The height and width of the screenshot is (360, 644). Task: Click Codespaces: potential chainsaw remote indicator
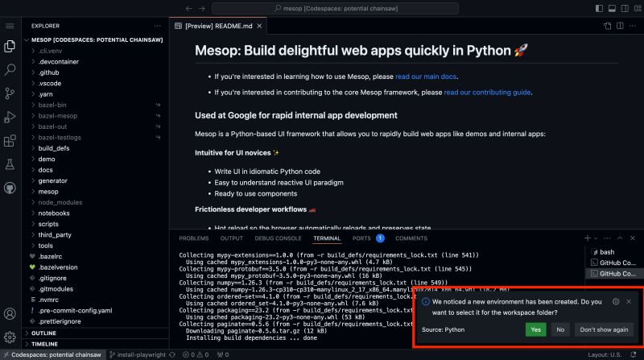coord(52,354)
